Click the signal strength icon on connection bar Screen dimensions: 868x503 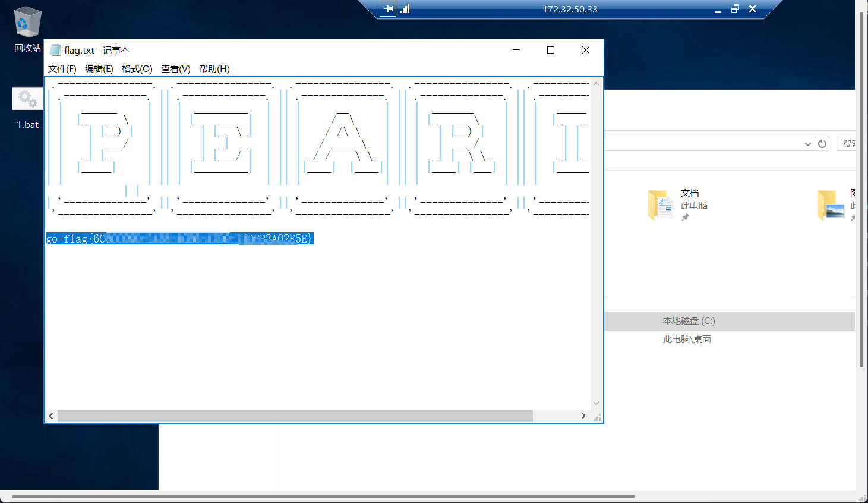click(x=405, y=8)
